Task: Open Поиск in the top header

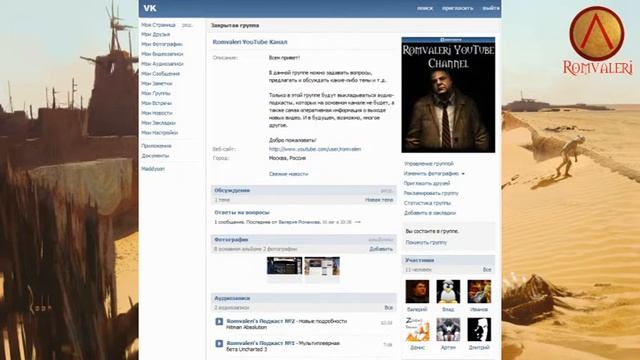Action: point(425,8)
